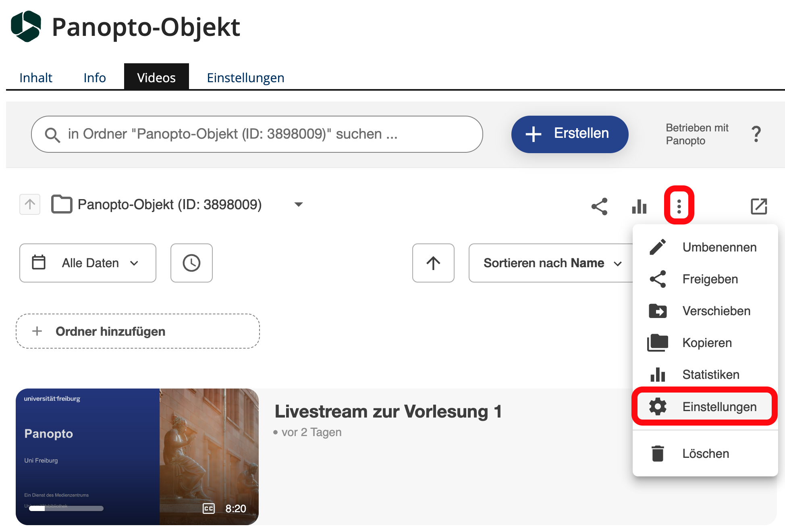Select Freigeben from the menu
The image size is (785, 532).
705,279
